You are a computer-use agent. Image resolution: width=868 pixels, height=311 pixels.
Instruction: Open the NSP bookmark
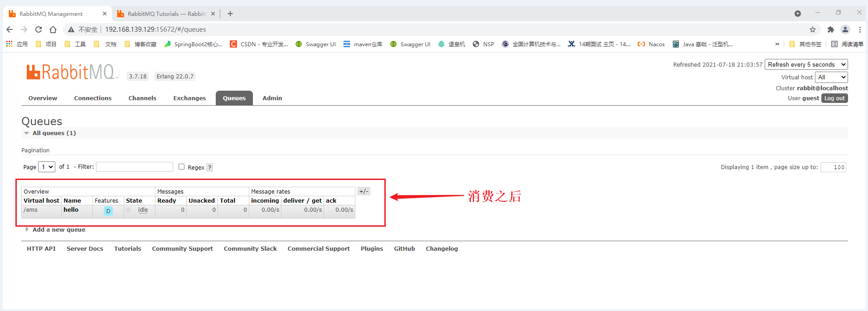pyautogui.click(x=483, y=44)
